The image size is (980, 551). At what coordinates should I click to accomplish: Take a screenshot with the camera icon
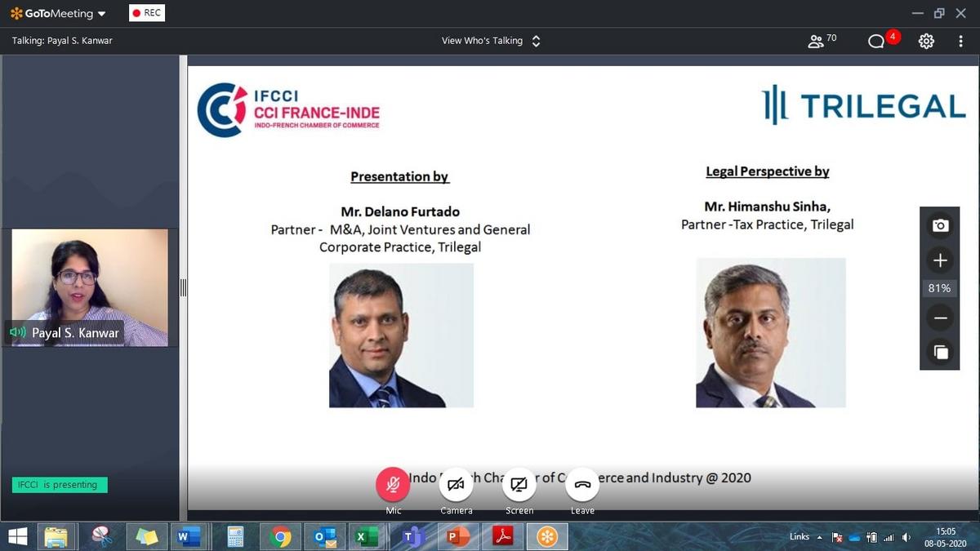tap(940, 225)
